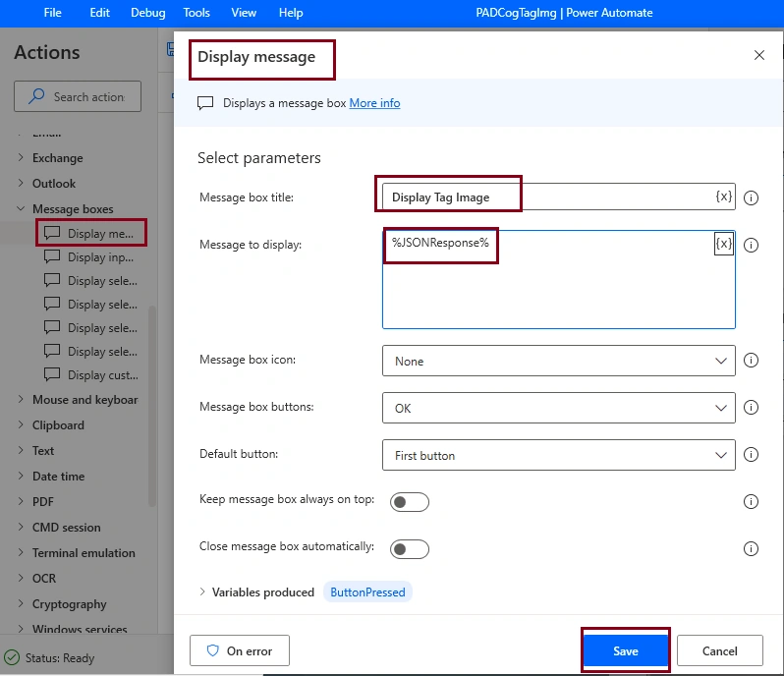Toggle Keep message box always on top
Viewport: 784px width, 676px height.
pos(410,501)
